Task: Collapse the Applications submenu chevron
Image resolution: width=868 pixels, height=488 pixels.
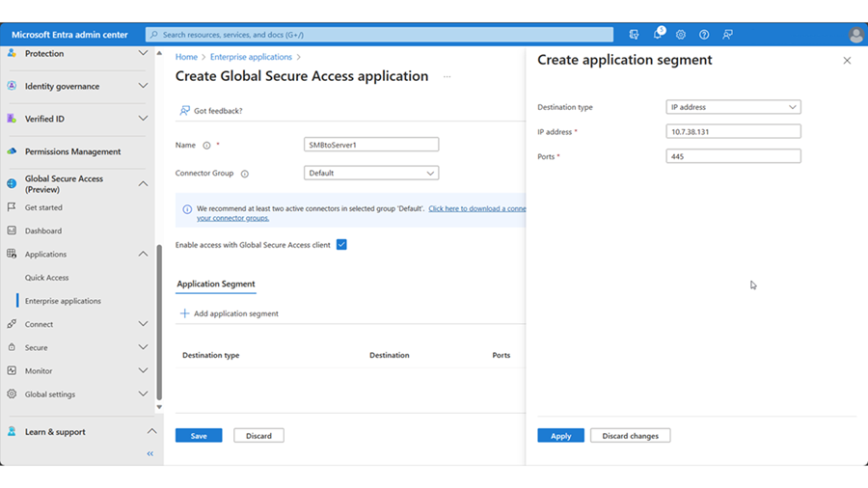Action: [143, 254]
